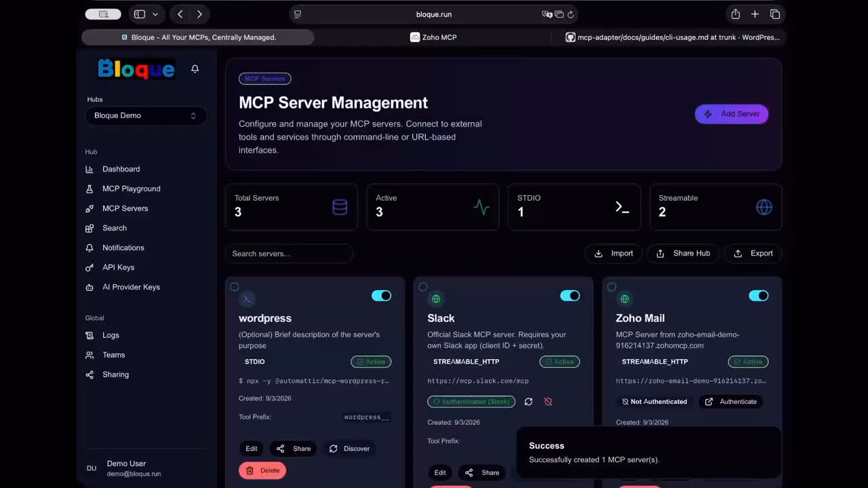868x488 pixels.
Task: Click the STDIO terminal icon in the stats card
Action: coord(622,207)
